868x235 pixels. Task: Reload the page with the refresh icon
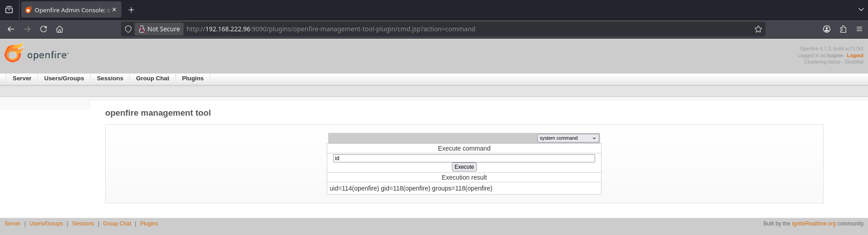(44, 29)
